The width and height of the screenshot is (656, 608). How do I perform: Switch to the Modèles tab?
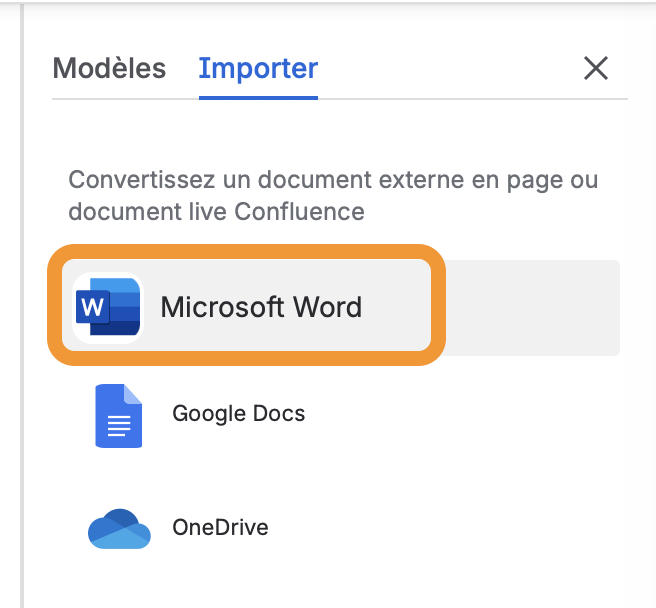coord(109,68)
